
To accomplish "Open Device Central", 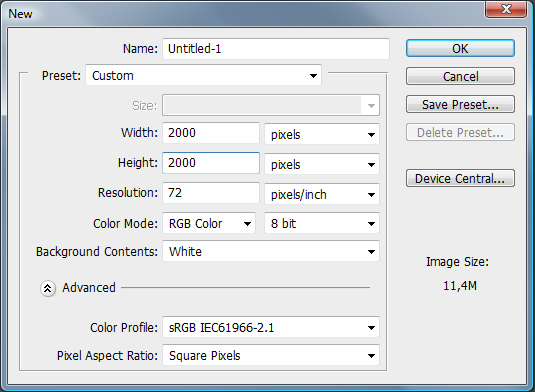I will pyautogui.click(x=460, y=178).
